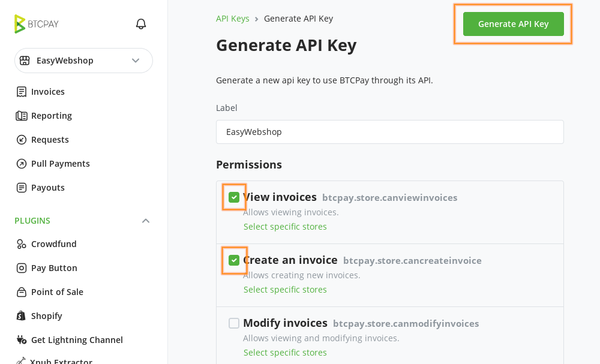Collapse the PLUGINS section
Screen dimensions: 600x364
(x=146, y=221)
